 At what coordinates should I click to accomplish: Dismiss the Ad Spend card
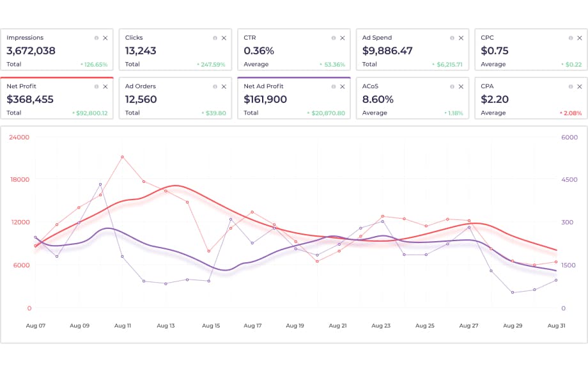click(461, 38)
